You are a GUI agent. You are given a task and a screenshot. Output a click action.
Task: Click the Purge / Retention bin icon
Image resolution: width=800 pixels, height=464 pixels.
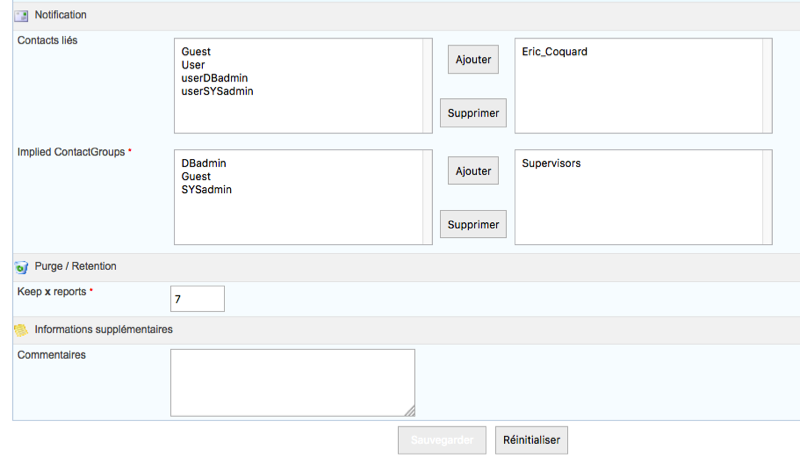(20, 267)
